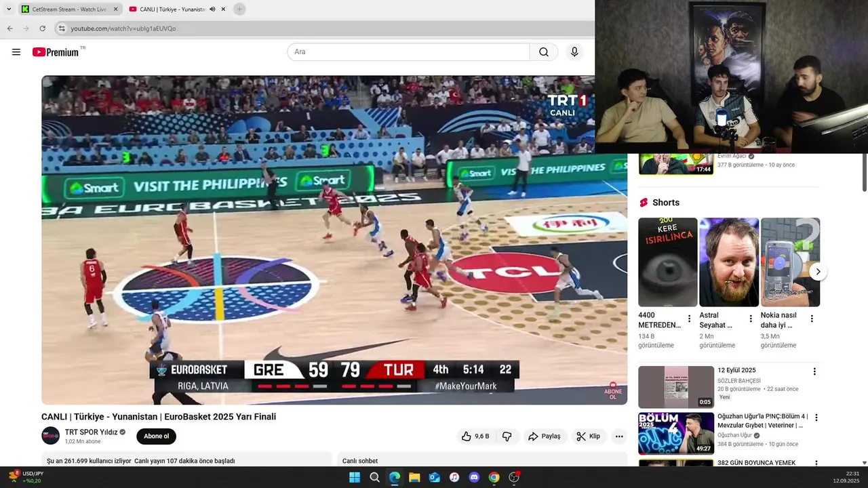Close the CANLI Türkiye tab
This screenshot has height=488, width=868.
(x=223, y=9)
